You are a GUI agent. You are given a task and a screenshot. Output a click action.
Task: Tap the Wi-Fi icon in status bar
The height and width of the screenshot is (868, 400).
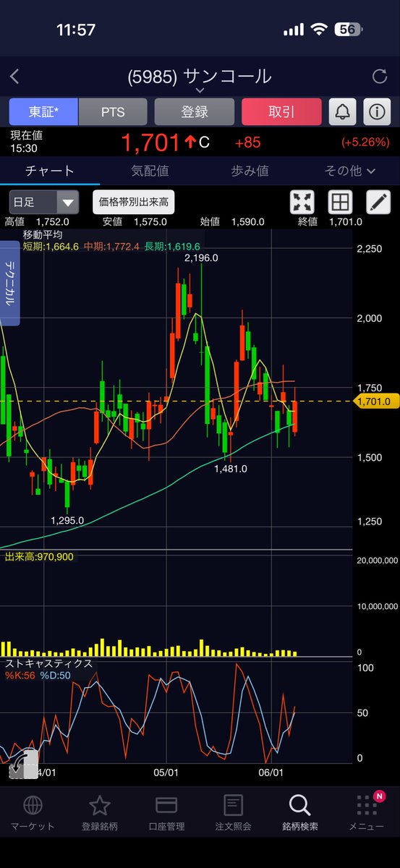tap(318, 30)
